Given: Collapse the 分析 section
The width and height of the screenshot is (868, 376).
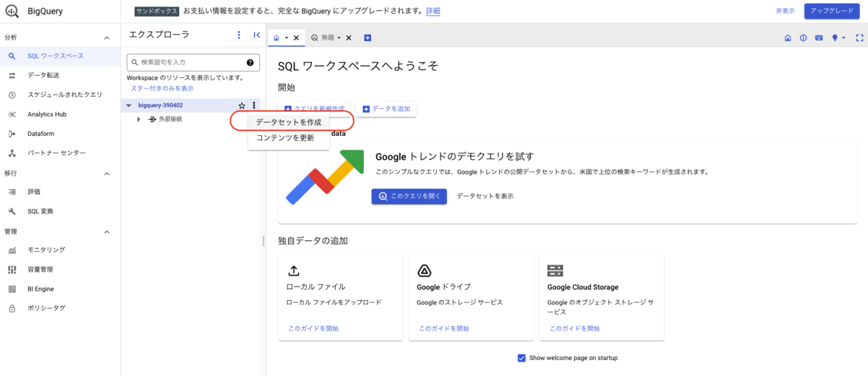Looking at the screenshot, I should click(x=106, y=37).
